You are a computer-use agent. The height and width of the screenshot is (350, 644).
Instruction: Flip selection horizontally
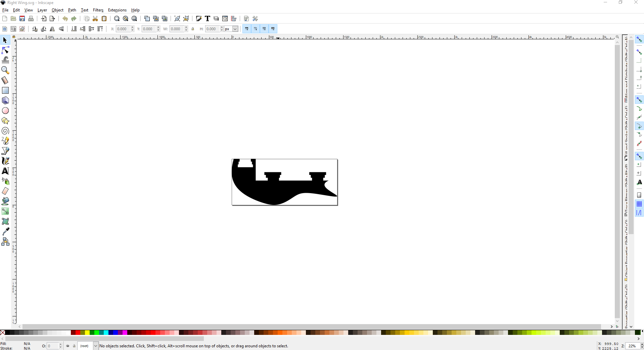coord(52,29)
